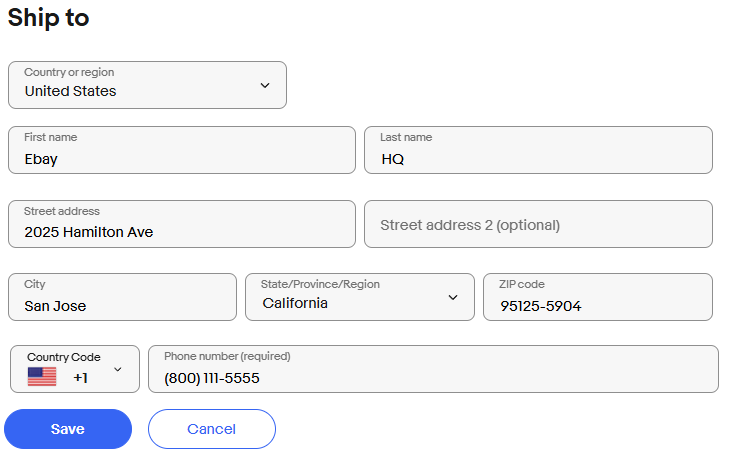Click the chevron beside the +1 code
Screen dimensions: 744x472
tap(118, 369)
